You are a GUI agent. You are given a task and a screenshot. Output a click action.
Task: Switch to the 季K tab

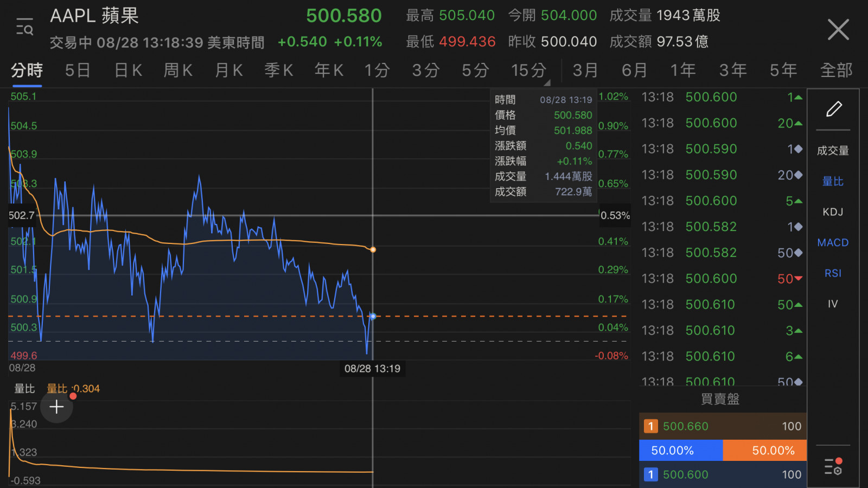click(x=279, y=70)
